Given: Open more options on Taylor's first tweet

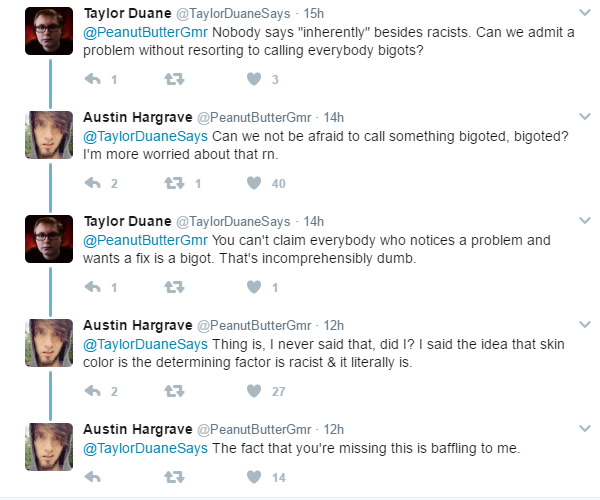Looking at the screenshot, I should [x=585, y=13].
